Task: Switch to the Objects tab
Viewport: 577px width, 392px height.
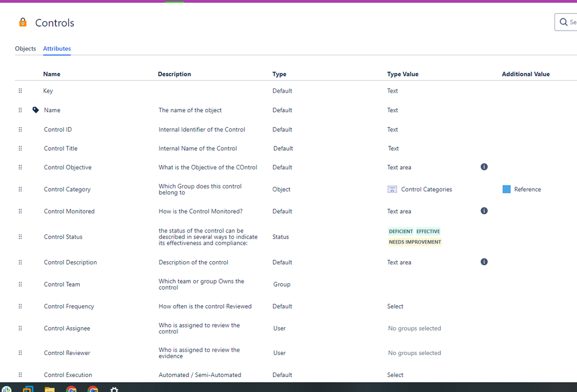Action: [x=25, y=49]
